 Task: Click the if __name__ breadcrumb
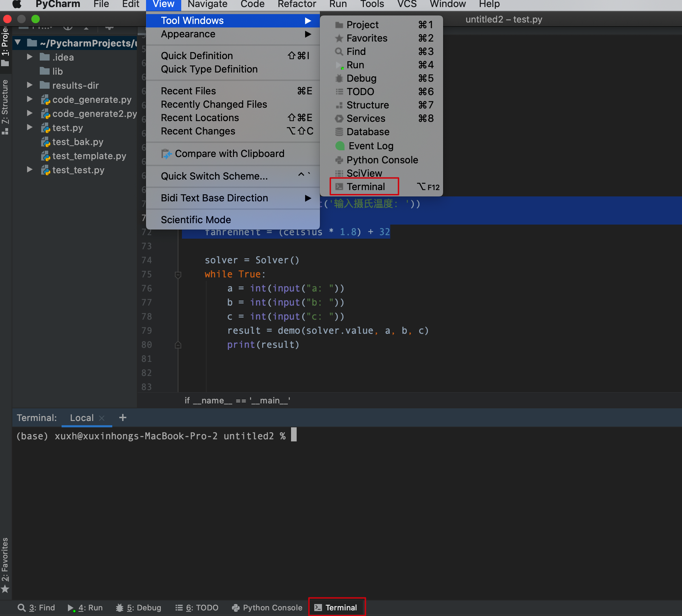click(238, 401)
